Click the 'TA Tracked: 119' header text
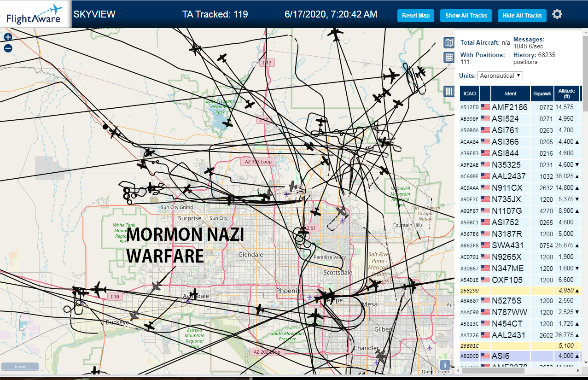 click(x=215, y=14)
